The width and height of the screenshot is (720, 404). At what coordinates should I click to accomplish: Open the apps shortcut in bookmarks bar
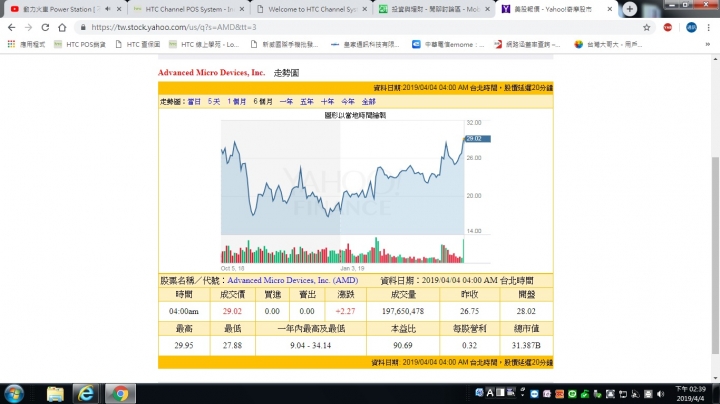click(x=27, y=45)
